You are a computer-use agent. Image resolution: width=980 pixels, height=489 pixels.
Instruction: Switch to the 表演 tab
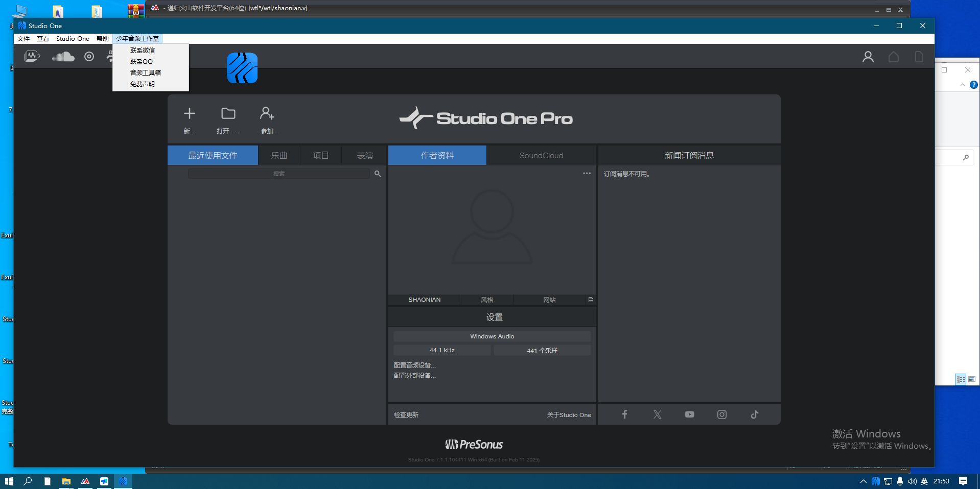point(365,155)
